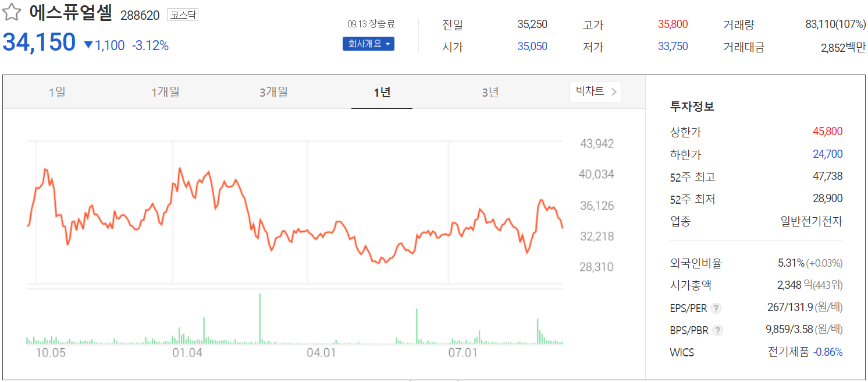
Task: Add 에스퓨얼셀 to favorites with star icon
Action: 12,13
